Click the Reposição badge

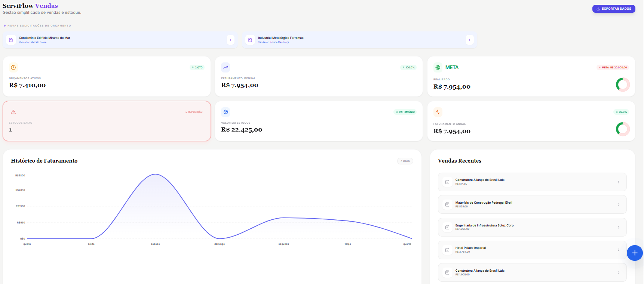coord(194,112)
